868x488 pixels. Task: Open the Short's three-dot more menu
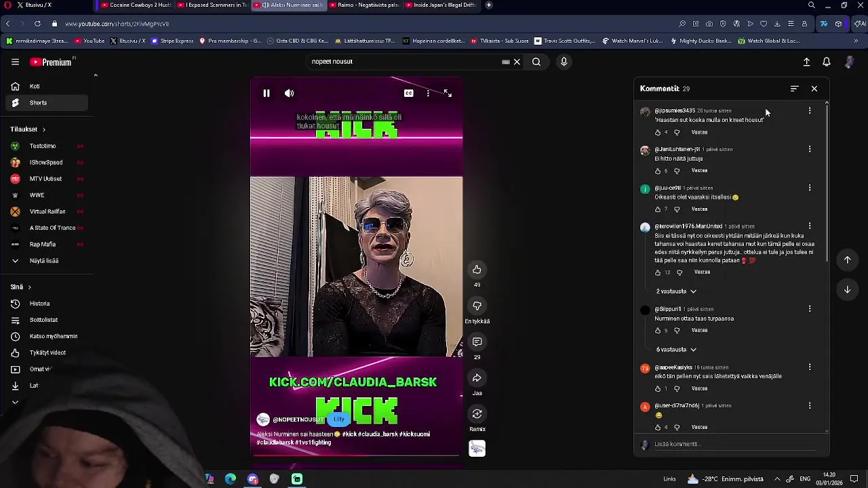pyautogui.click(x=428, y=94)
